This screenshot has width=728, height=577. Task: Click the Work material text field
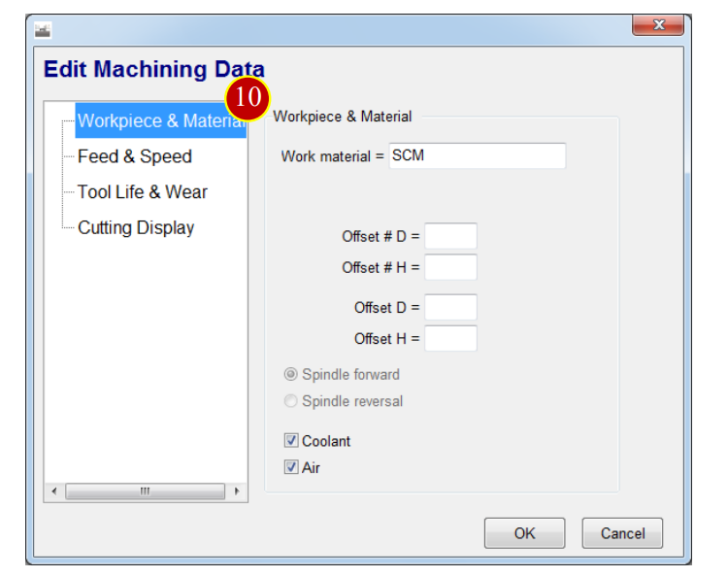click(x=477, y=155)
